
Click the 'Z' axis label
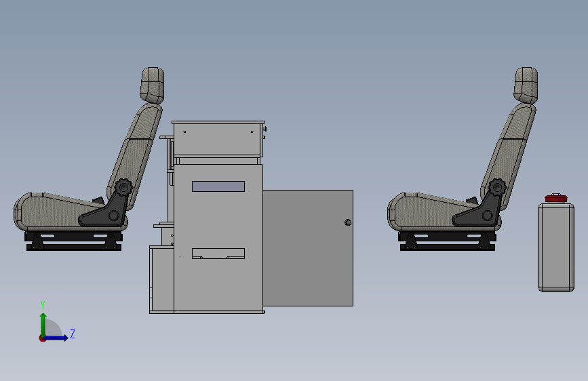[73, 334]
